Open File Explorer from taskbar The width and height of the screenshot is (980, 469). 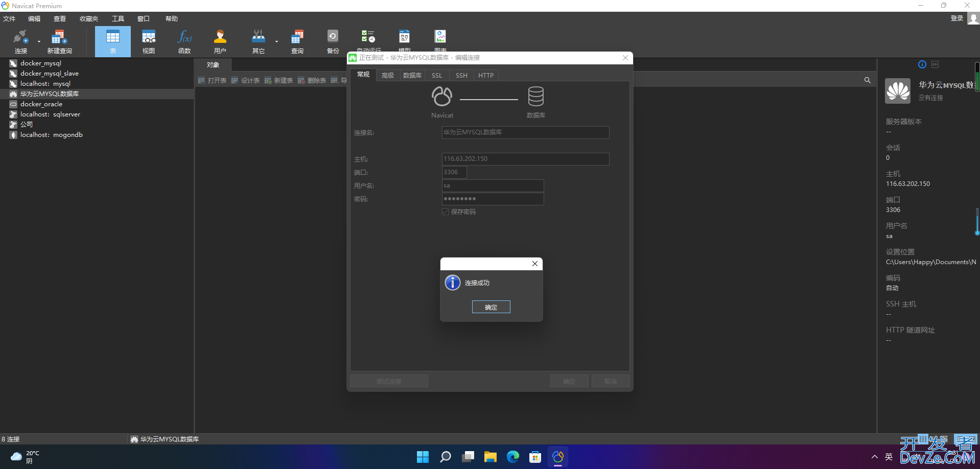click(x=490, y=457)
